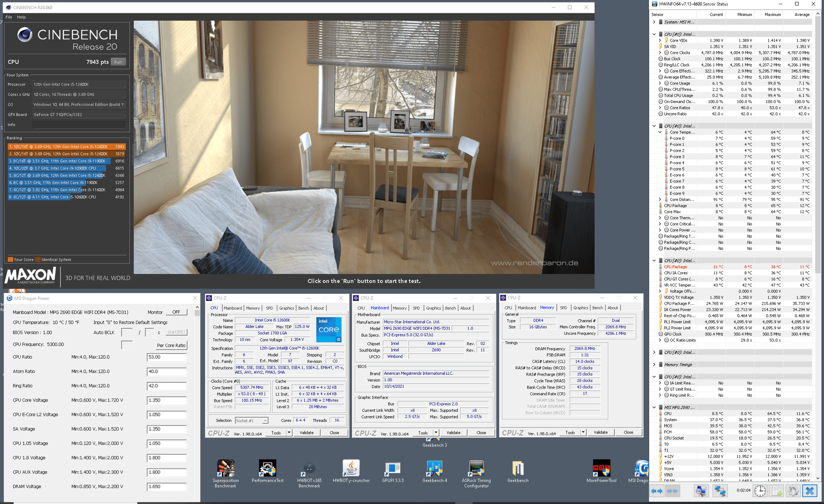Click the network computers icon in HWiNFO toolbar
This screenshot has height=504, width=824.
[720, 491]
